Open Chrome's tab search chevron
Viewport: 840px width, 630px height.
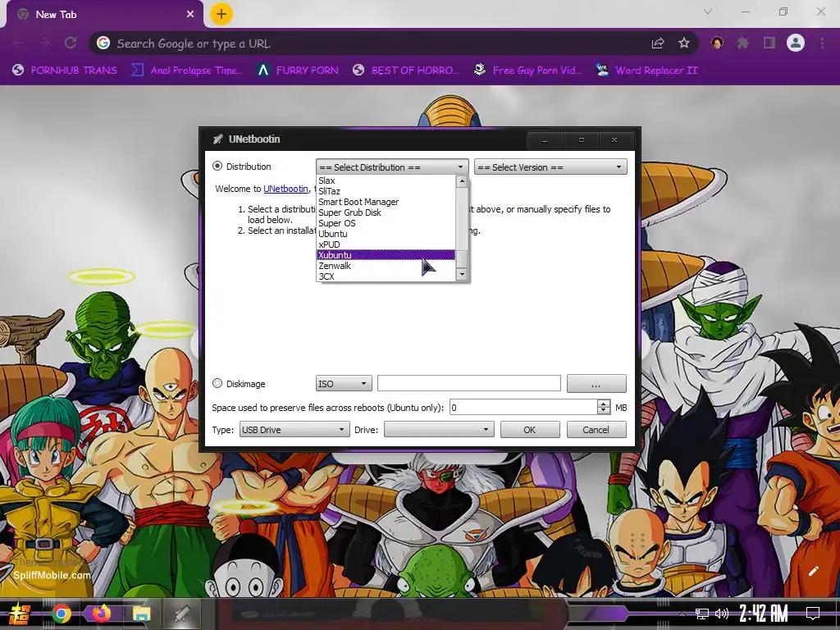708,11
